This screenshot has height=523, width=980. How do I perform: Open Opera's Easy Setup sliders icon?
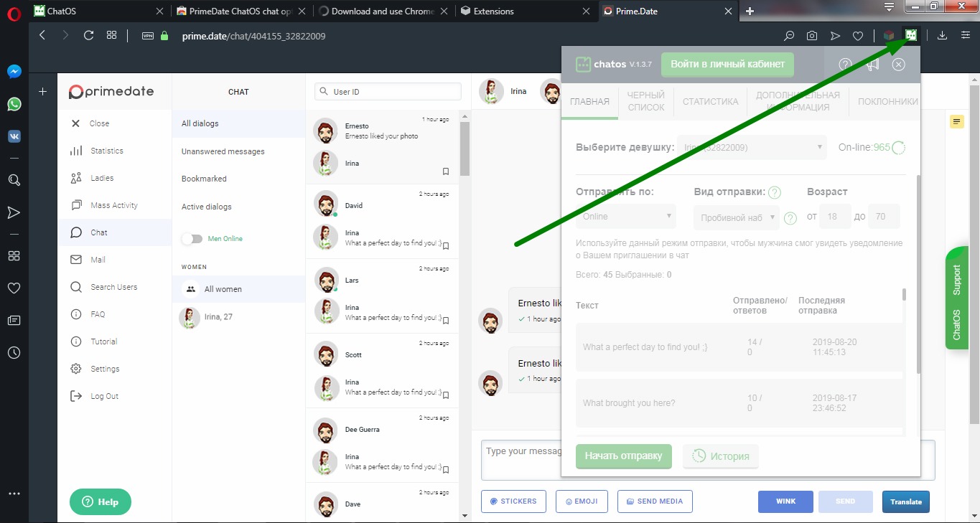click(x=965, y=35)
